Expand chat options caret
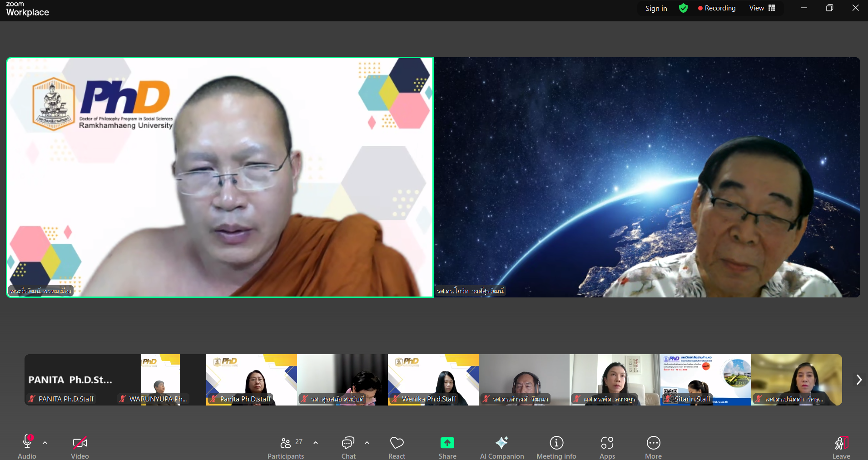The height and width of the screenshot is (460, 868). (367, 442)
